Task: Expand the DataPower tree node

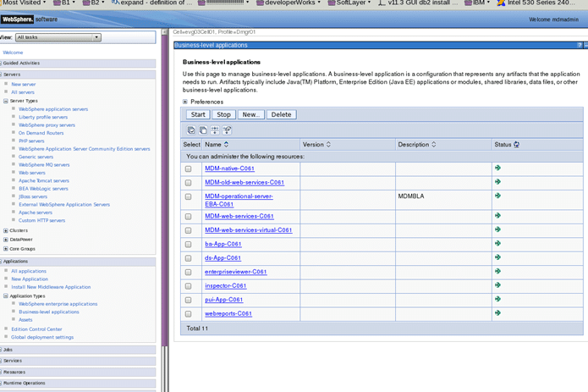Action: point(6,240)
